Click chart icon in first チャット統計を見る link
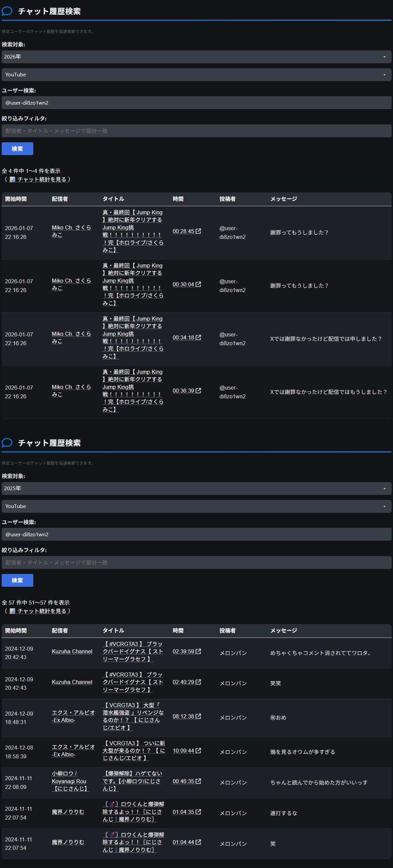This screenshot has width=393, height=868. [12, 179]
